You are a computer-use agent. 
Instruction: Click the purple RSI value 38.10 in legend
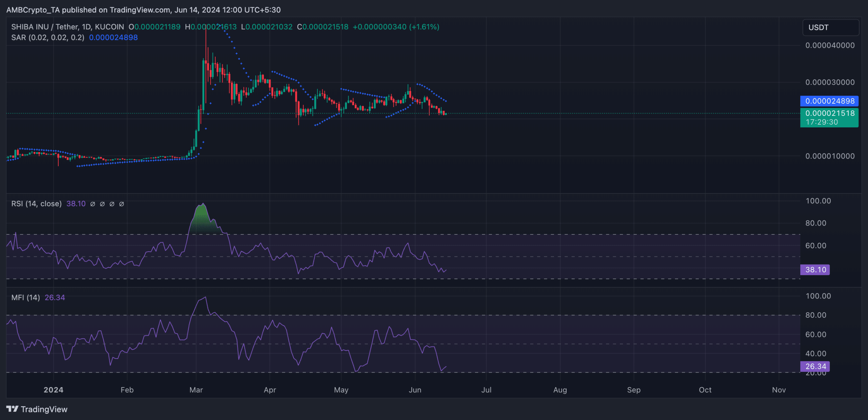(76, 204)
